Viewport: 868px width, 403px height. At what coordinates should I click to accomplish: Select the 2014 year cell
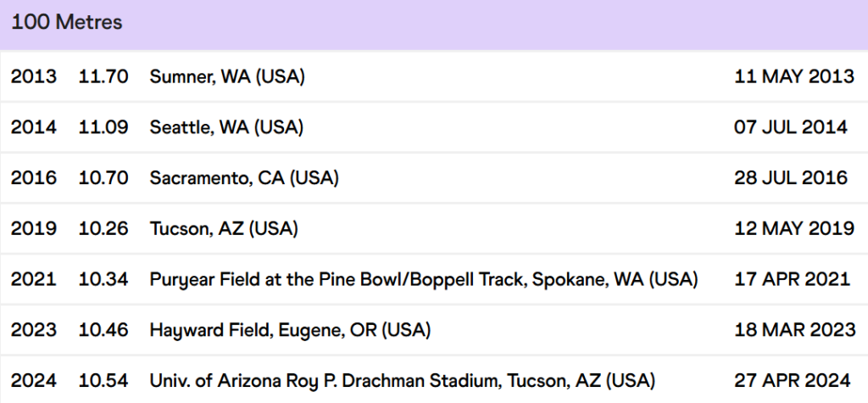pos(34,127)
